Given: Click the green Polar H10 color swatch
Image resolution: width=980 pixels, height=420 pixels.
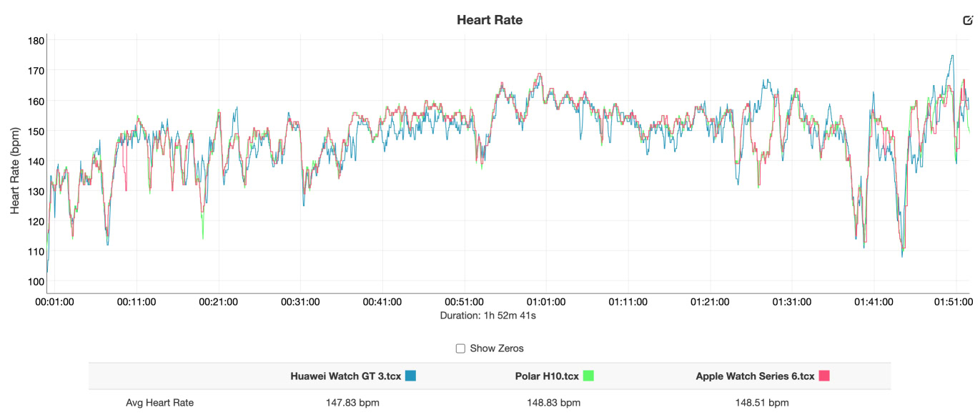Looking at the screenshot, I should [x=588, y=376].
